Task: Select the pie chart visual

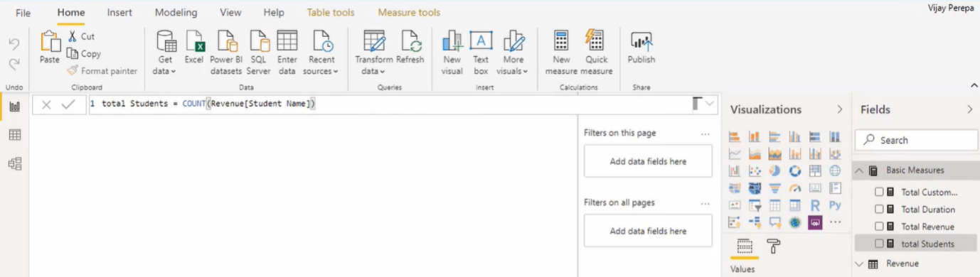Action: [774, 171]
